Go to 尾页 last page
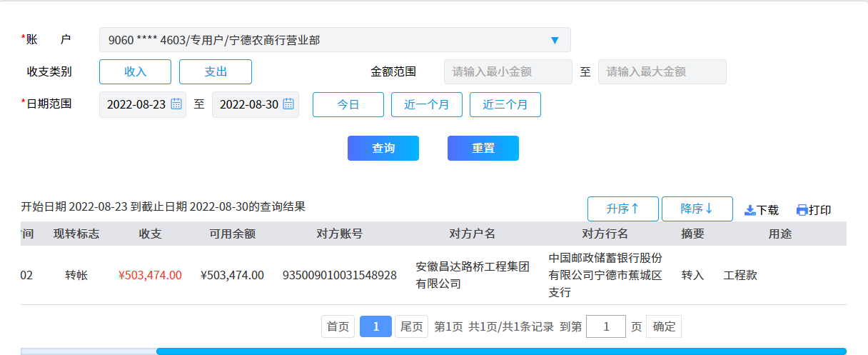Image resolution: width=868 pixels, height=355 pixels. pyautogui.click(x=411, y=326)
